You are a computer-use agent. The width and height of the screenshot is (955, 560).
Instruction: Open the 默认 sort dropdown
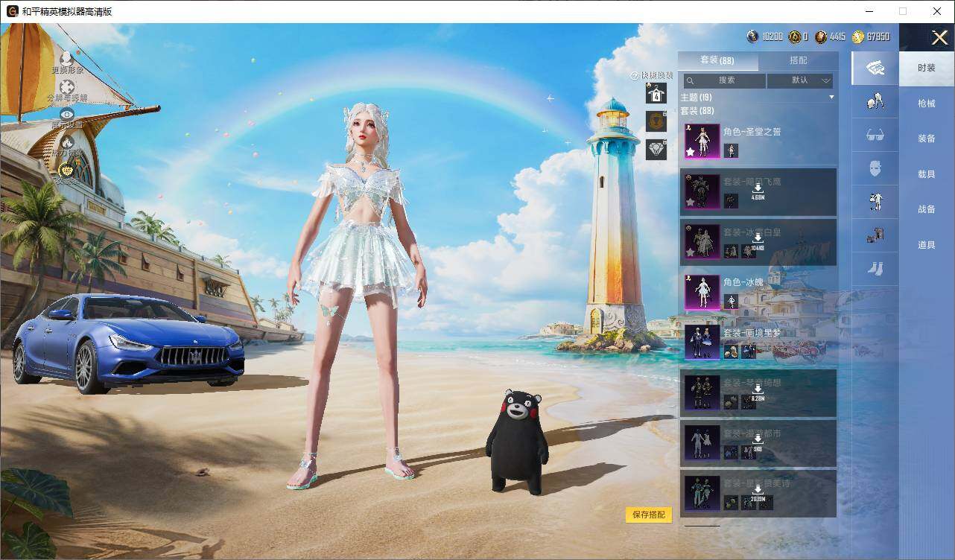[x=800, y=80]
